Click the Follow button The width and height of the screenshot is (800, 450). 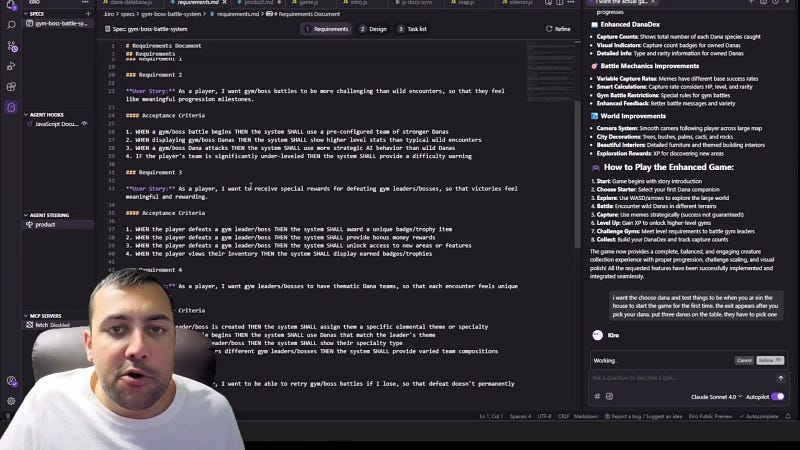[x=770, y=360]
